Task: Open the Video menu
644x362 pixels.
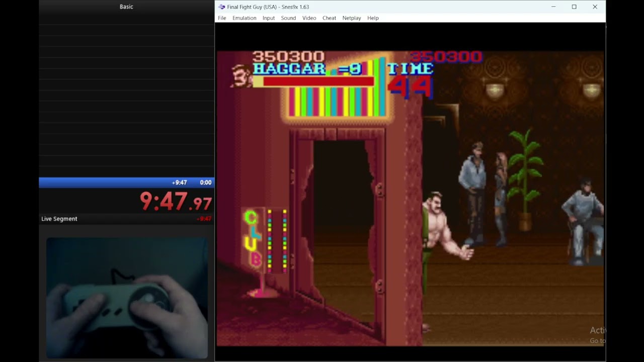Action: pos(309,18)
